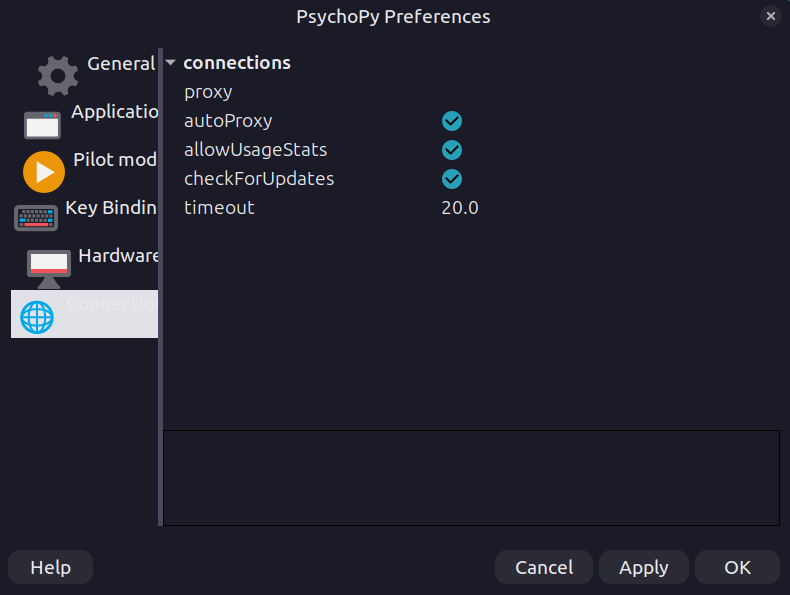Collapse the connections section arrow
The height and width of the screenshot is (595, 790).
tap(170, 62)
